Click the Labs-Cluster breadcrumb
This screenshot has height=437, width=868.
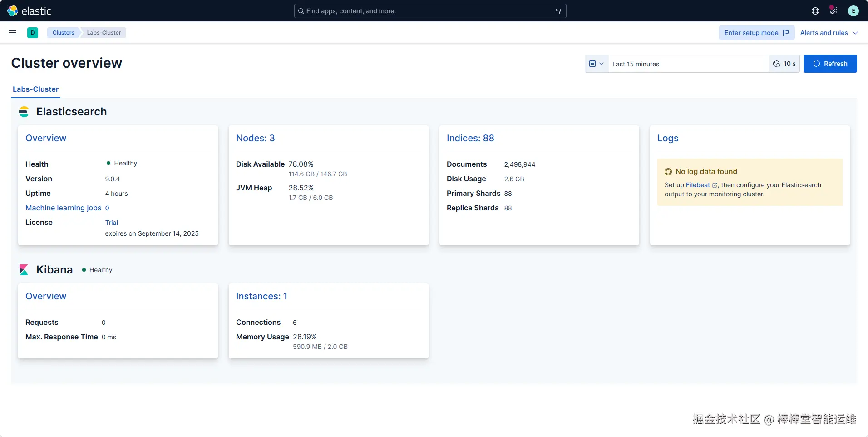click(x=104, y=33)
